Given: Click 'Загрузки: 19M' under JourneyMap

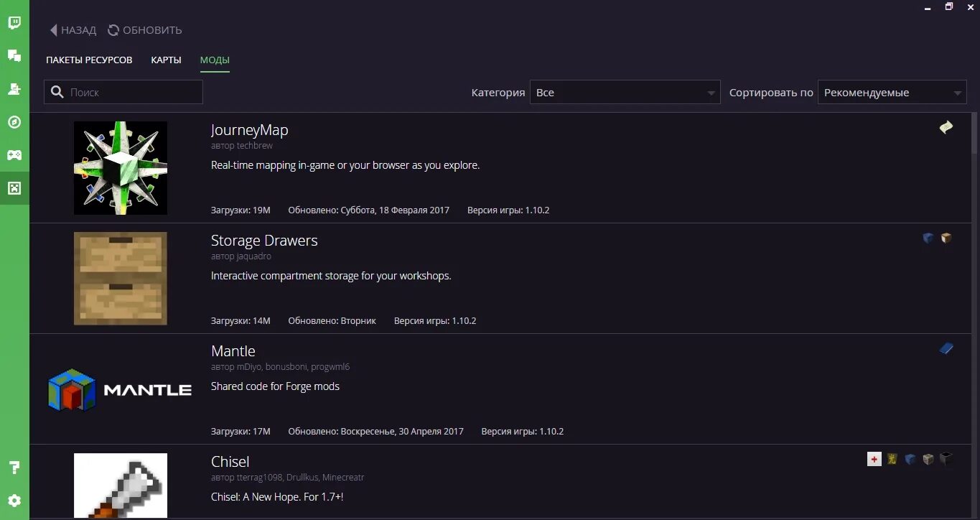Looking at the screenshot, I should [241, 210].
